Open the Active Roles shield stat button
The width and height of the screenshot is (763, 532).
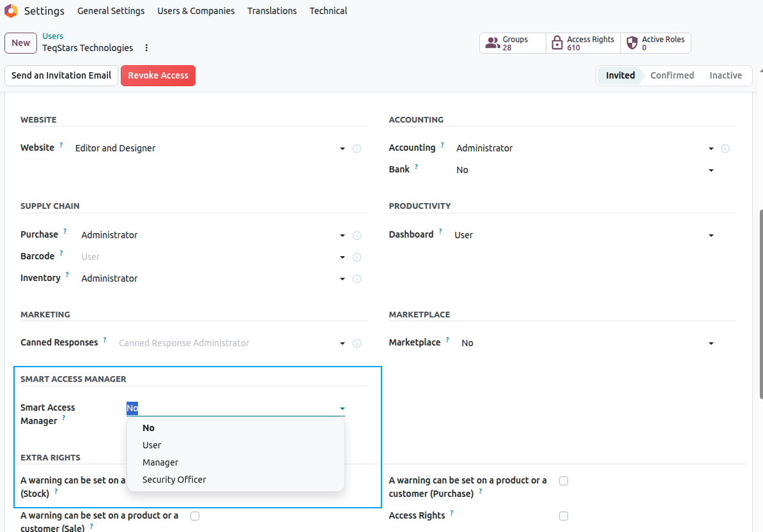click(656, 43)
